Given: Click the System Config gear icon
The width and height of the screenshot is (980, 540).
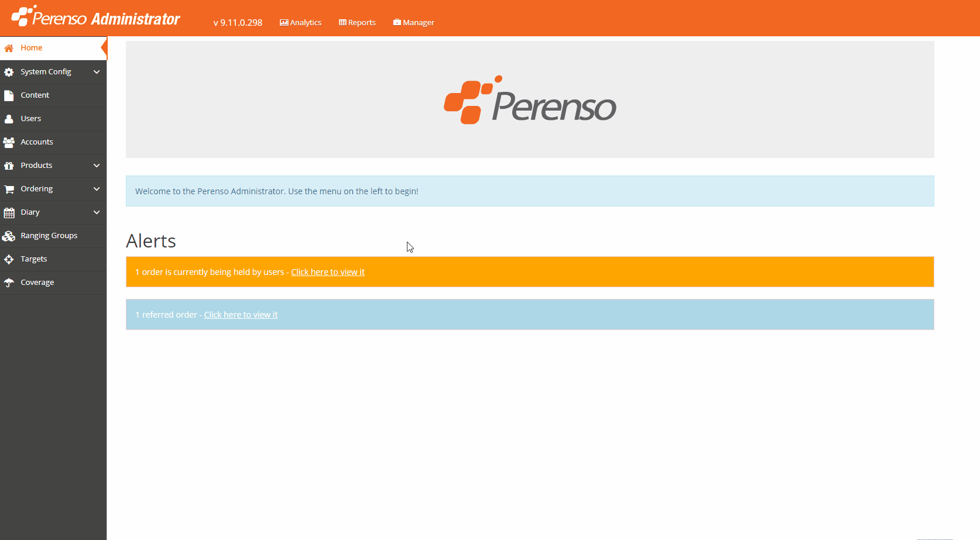Looking at the screenshot, I should coord(9,72).
